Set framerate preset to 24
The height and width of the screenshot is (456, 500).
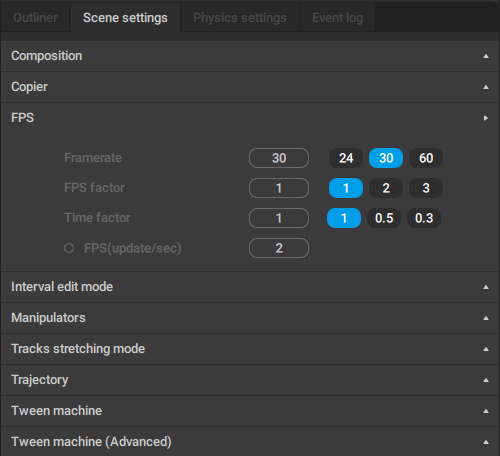pyautogui.click(x=346, y=158)
